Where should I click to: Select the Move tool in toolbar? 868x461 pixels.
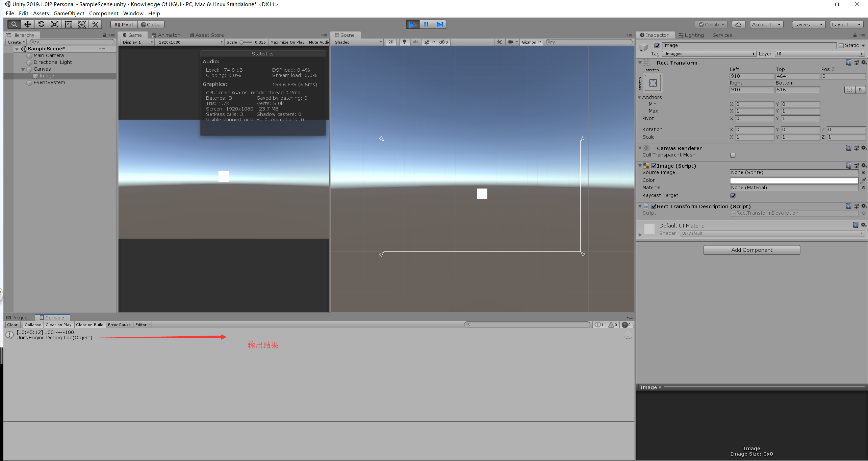click(x=28, y=24)
